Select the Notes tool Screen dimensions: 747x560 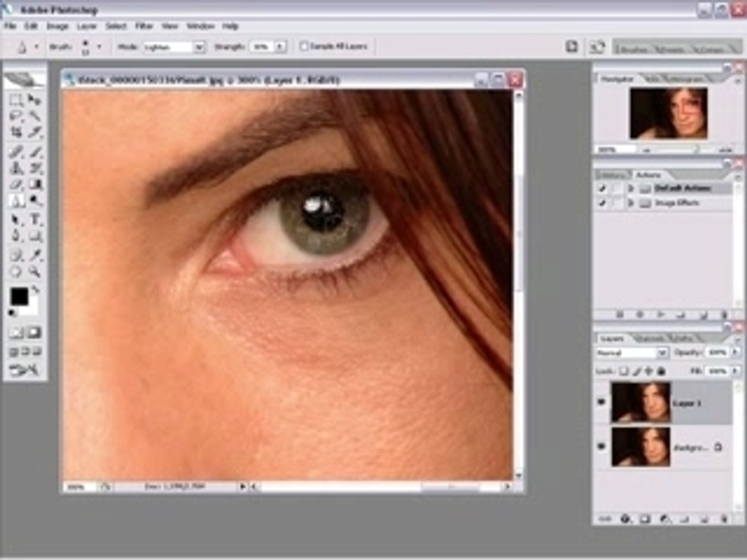17,255
